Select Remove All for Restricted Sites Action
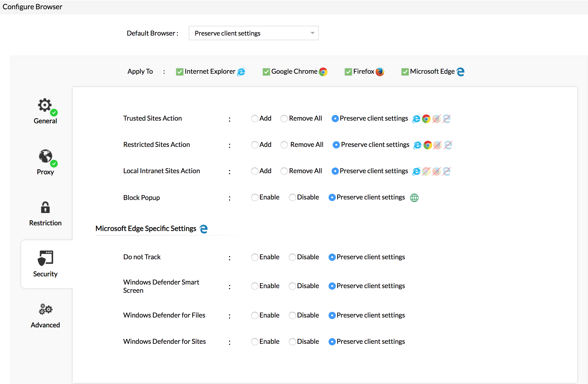588x384 pixels. (284, 145)
